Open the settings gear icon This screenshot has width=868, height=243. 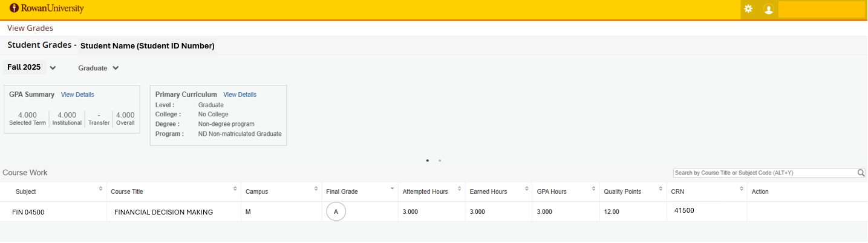click(x=748, y=9)
